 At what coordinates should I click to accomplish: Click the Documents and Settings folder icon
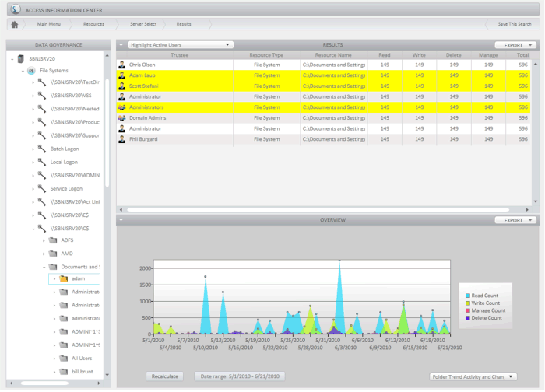tap(53, 267)
